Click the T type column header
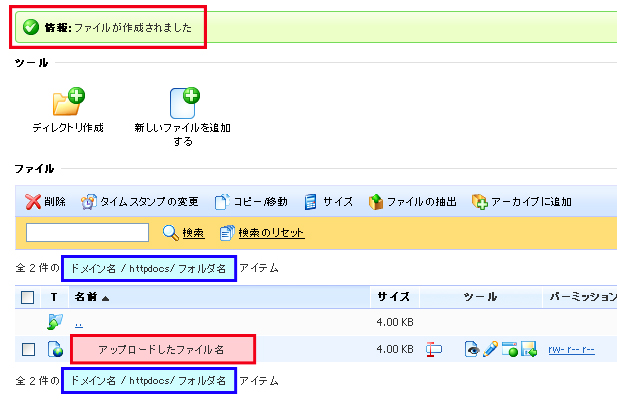 pyautogui.click(x=54, y=297)
